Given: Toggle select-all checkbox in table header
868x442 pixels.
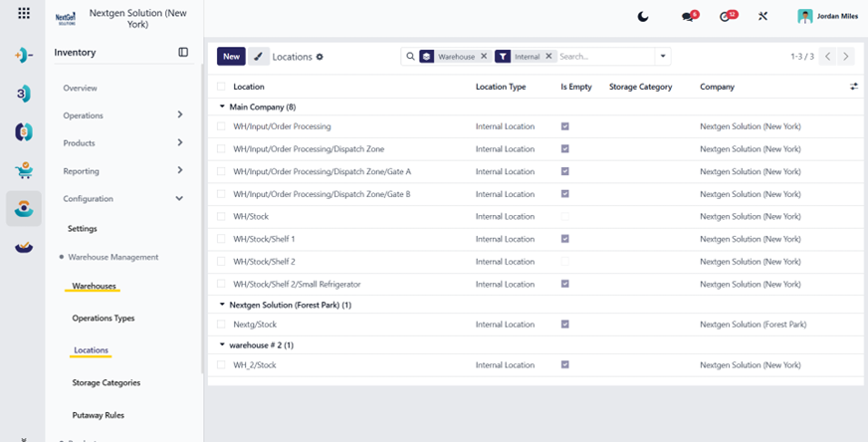Looking at the screenshot, I should 221,87.
